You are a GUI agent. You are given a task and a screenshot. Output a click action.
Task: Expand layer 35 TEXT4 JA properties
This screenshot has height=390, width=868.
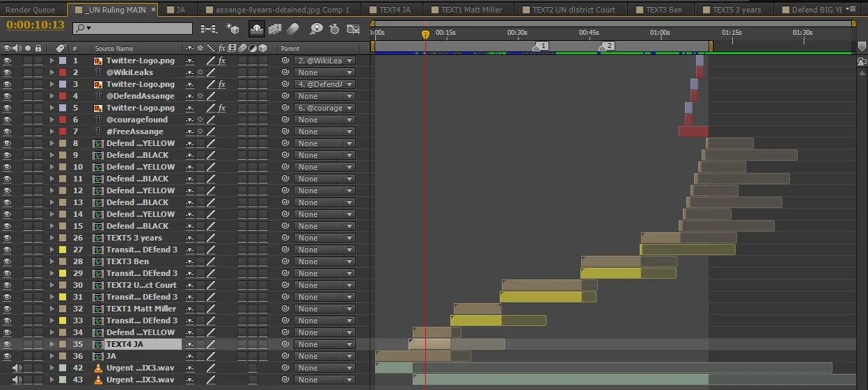tap(52, 344)
